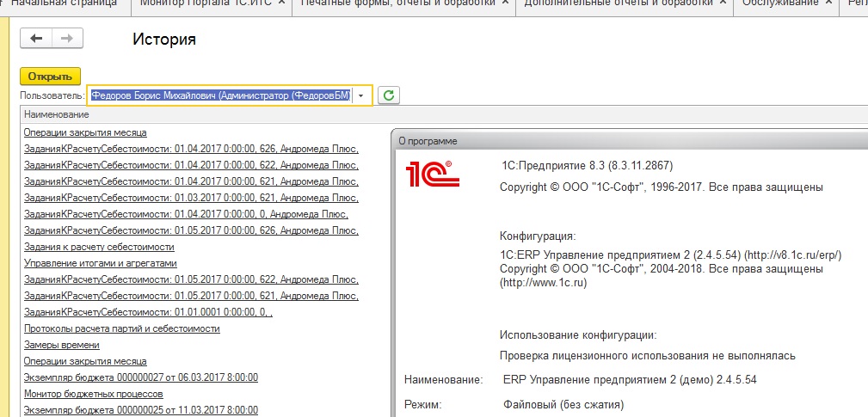Open Монитор бюджетных процессов link
This screenshot has width=868, height=417.
94,394
